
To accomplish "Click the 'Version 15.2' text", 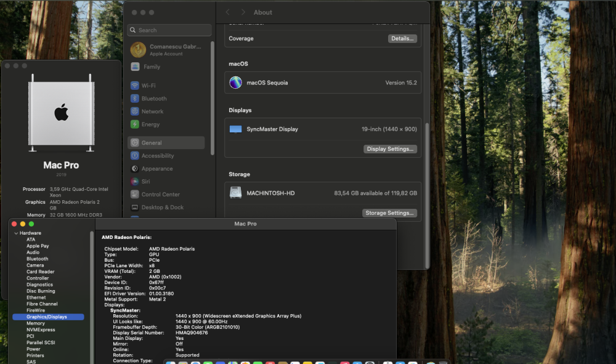I will pyautogui.click(x=401, y=83).
